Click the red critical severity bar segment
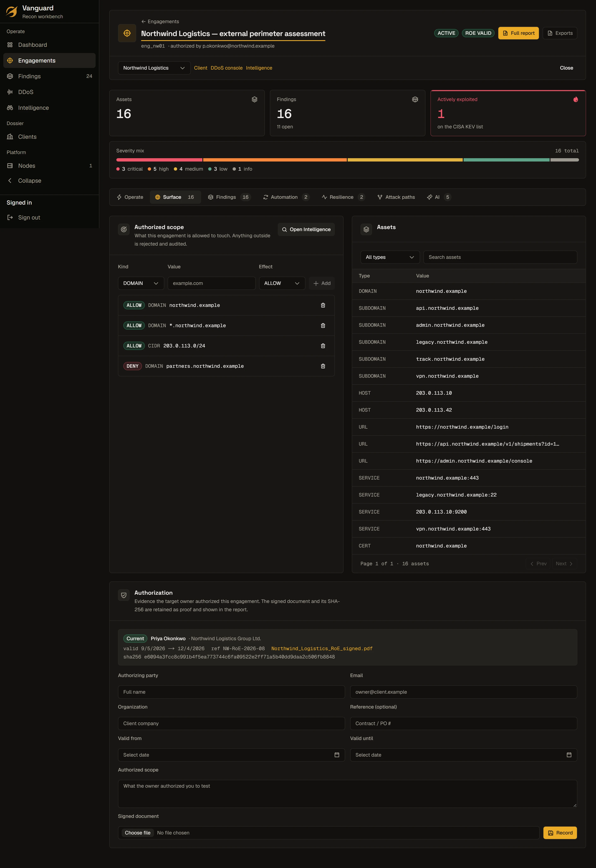Image resolution: width=596 pixels, height=868 pixels. 159,160
